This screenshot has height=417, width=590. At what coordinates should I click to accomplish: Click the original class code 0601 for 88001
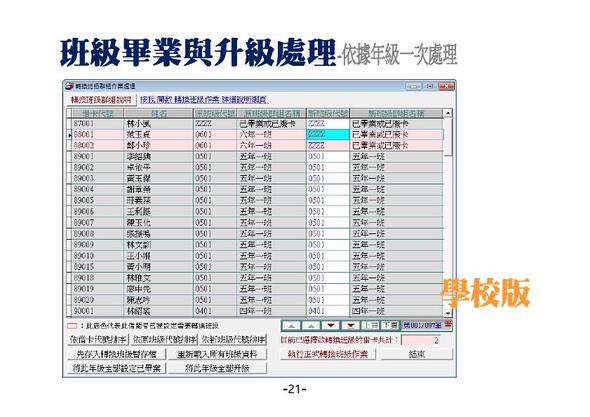pyautogui.click(x=215, y=134)
